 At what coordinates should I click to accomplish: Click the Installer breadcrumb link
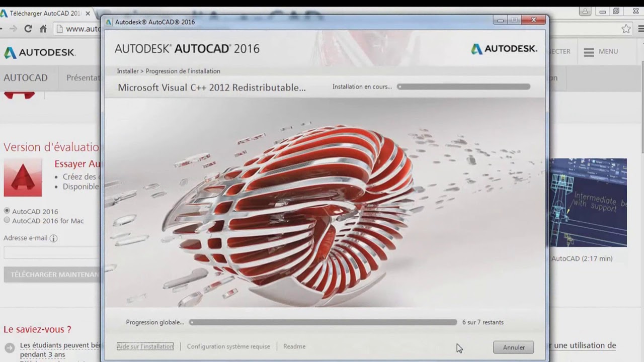[128, 71]
